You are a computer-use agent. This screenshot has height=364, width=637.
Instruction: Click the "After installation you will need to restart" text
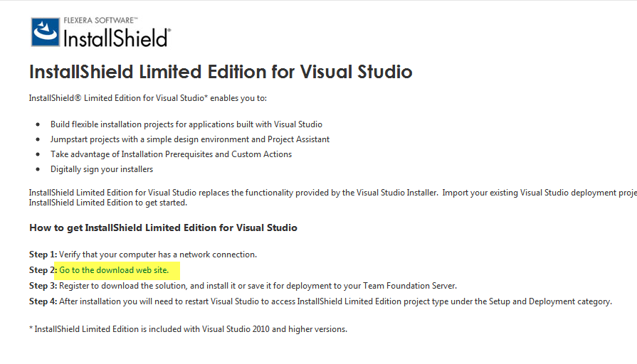335,301
